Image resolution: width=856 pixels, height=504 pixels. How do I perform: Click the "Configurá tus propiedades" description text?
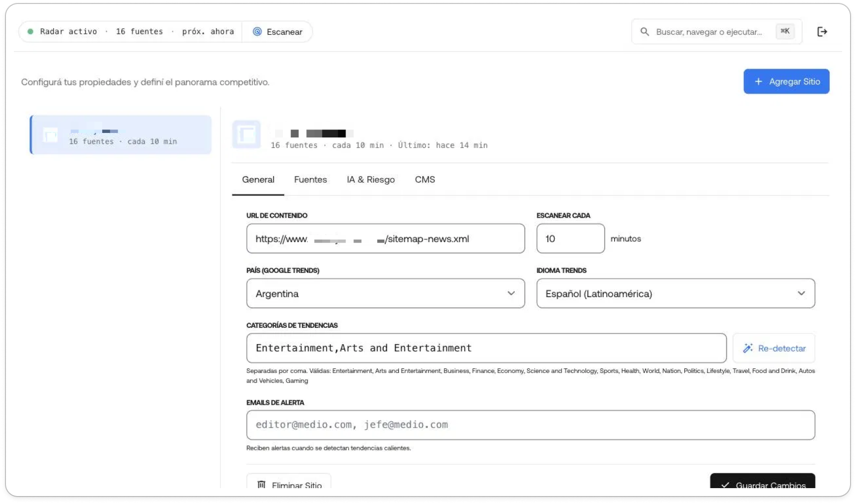pyautogui.click(x=145, y=82)
